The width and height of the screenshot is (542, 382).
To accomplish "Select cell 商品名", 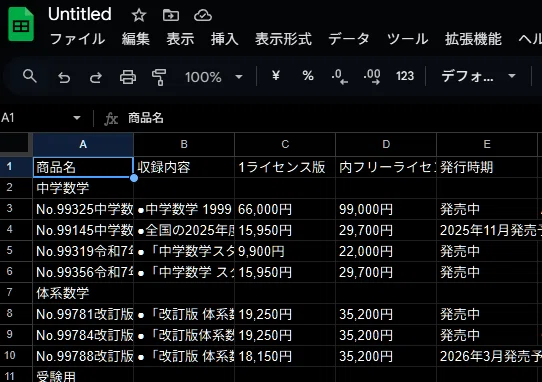I will click(83, 167).
